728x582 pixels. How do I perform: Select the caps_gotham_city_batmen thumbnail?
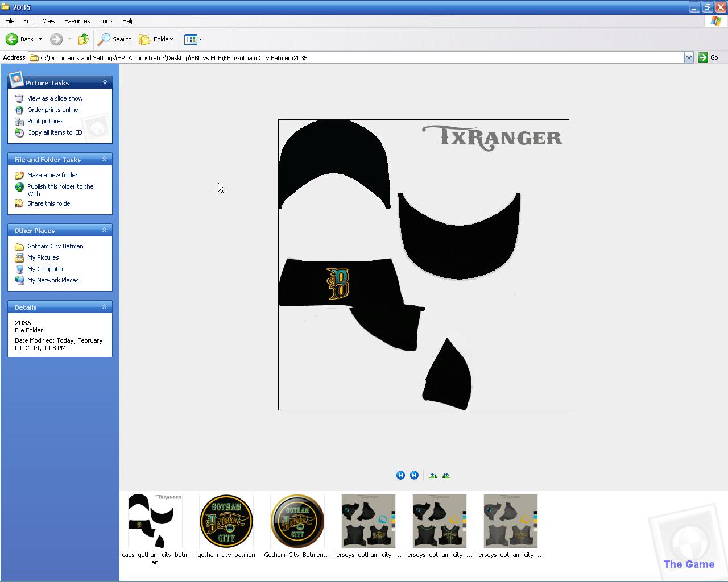click(x=155, y=521)
